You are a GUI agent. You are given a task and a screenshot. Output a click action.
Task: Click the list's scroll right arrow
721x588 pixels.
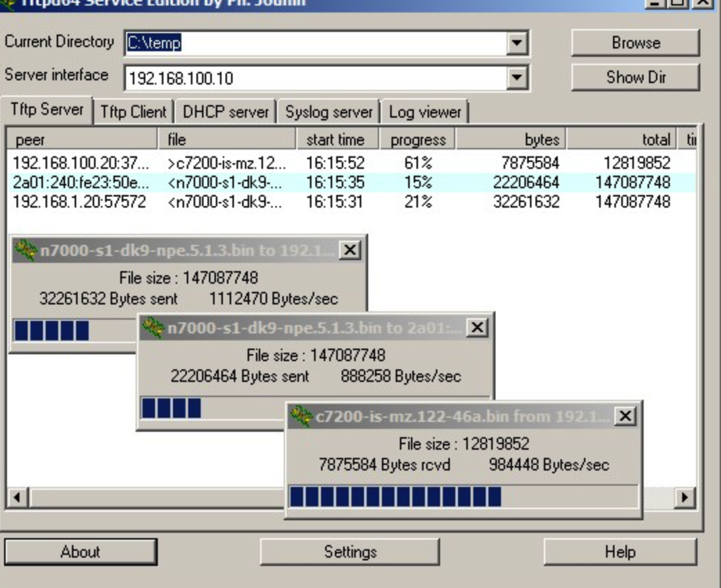coord(685,497)
